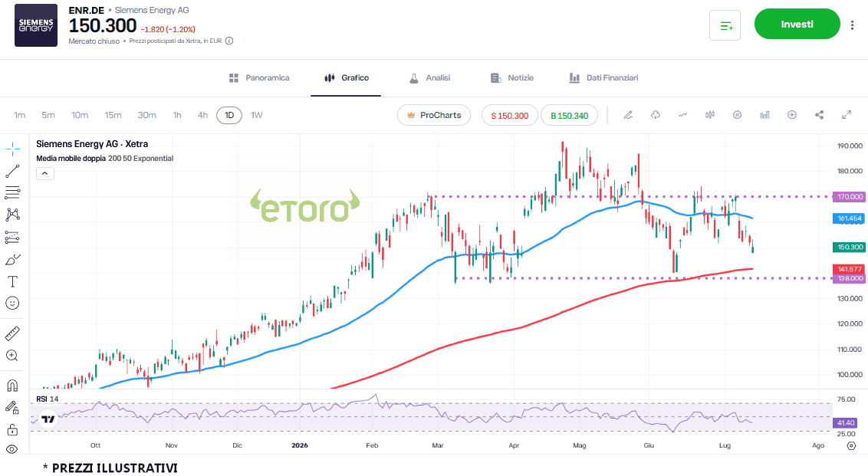Select the 1W timeframe
The image size is (868, 476).
pyautogui.click(x=256, y=115)
